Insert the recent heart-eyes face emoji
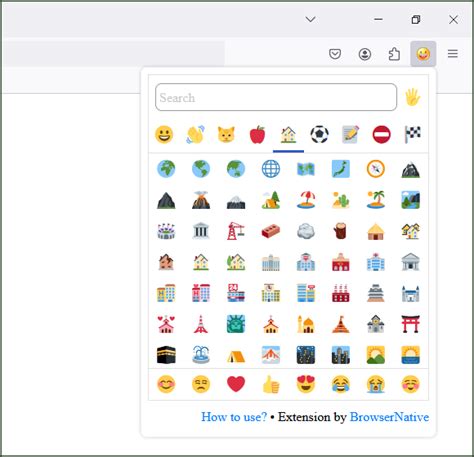This screenshot has height=457, width=474. (306, 384)
